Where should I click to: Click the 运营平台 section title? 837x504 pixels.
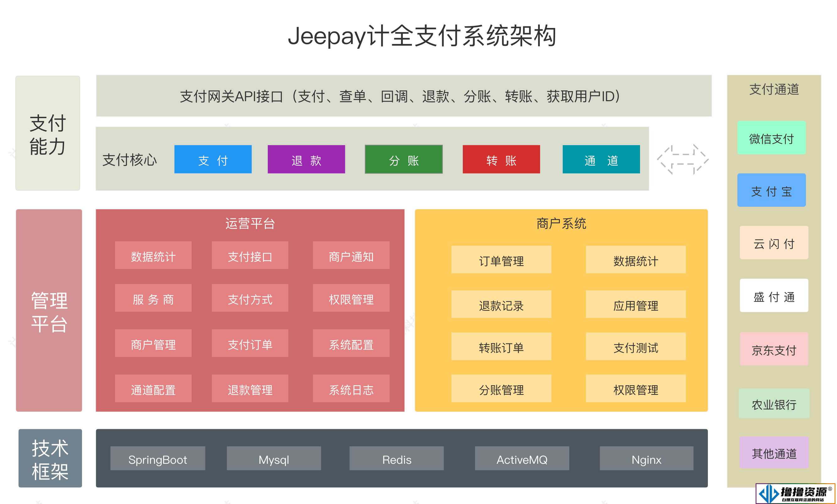[250, 223]
